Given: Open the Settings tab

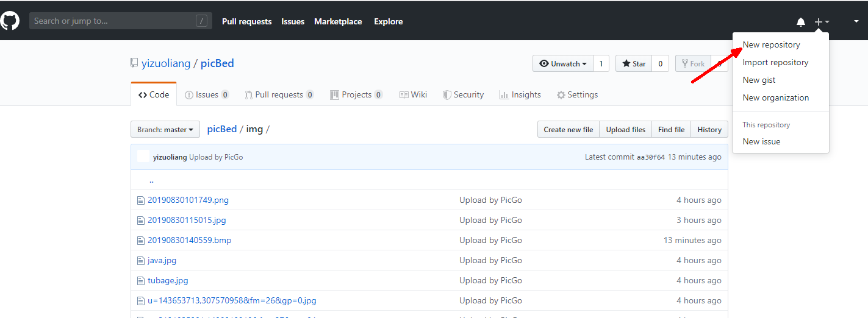Looking at the screenshot, I should [x=577, y=94].
